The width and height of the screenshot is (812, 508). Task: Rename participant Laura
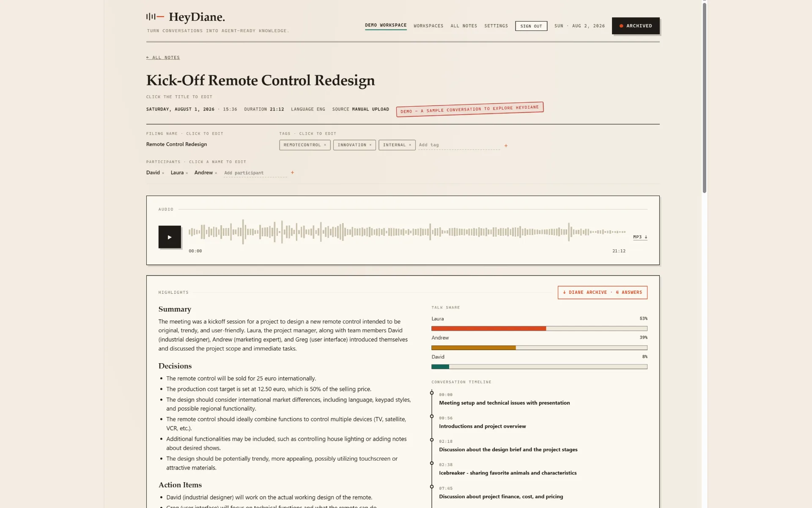tap(177, 173)
